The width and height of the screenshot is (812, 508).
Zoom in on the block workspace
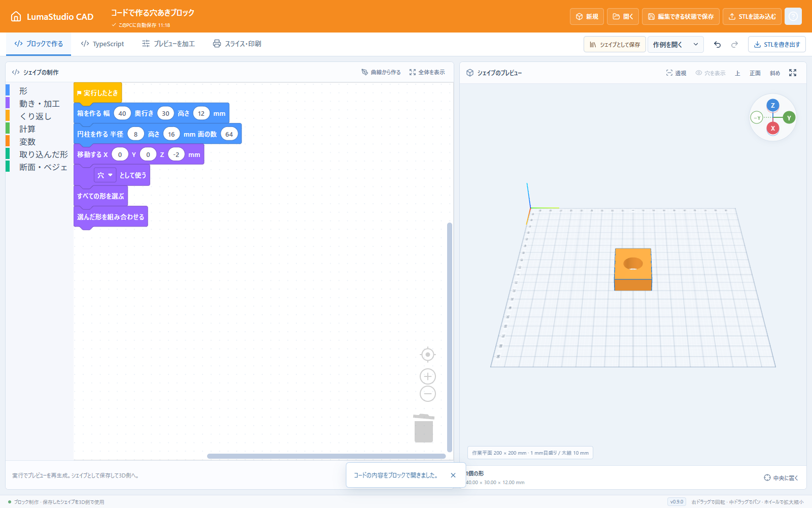tap(428, 376)
